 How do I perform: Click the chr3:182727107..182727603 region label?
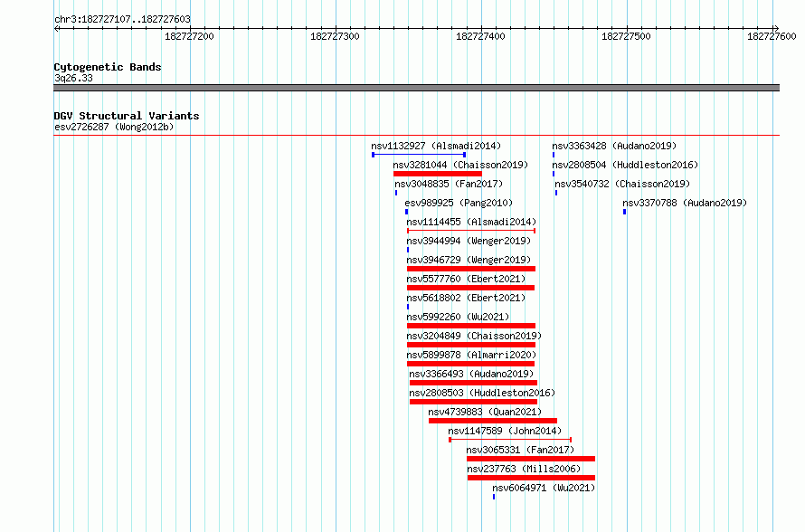coord(122,19)
